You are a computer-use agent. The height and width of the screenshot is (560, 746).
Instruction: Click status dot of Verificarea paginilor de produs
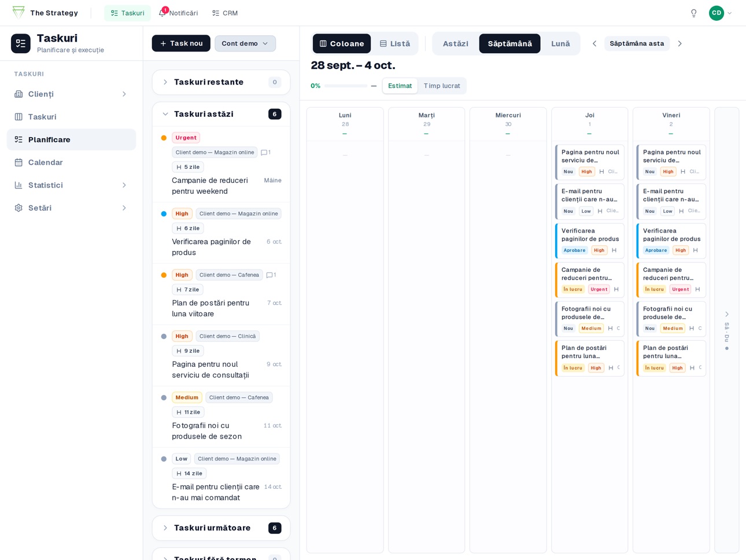(x=164, y=214)
